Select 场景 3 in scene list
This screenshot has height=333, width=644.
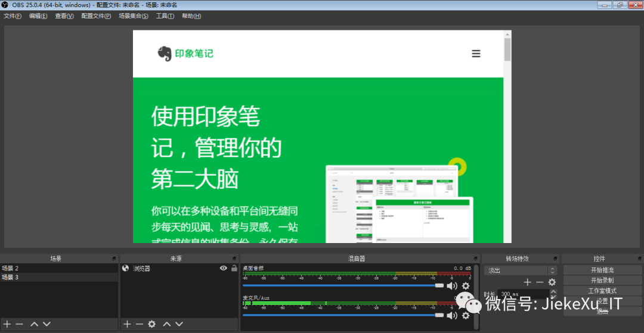coord(59,278)
